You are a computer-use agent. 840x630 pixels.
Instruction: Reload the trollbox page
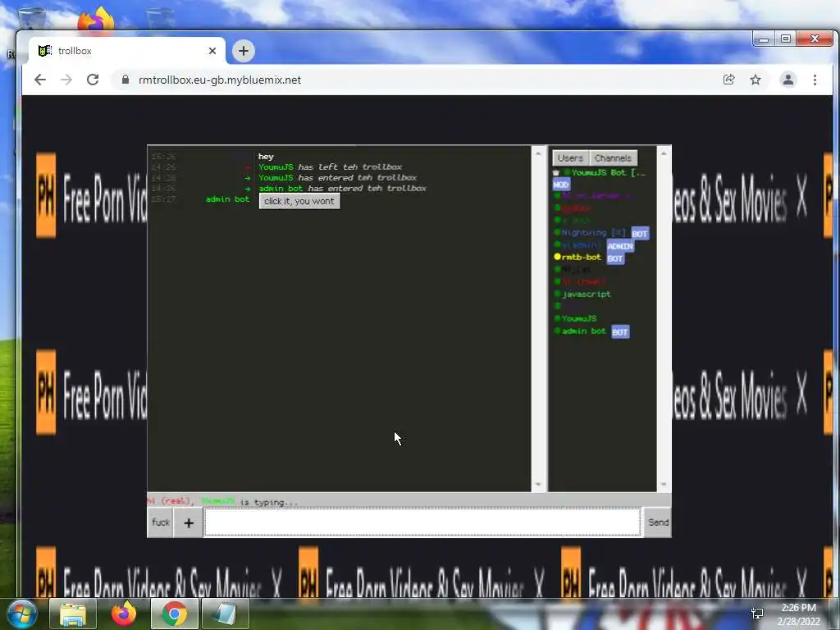[93, 80]
